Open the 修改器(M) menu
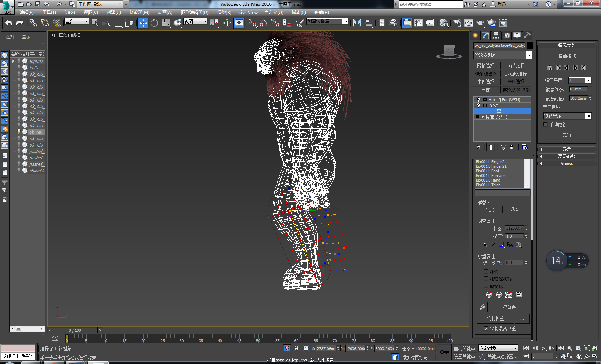This screenshot has width=601, height=364. click(139, 12)
